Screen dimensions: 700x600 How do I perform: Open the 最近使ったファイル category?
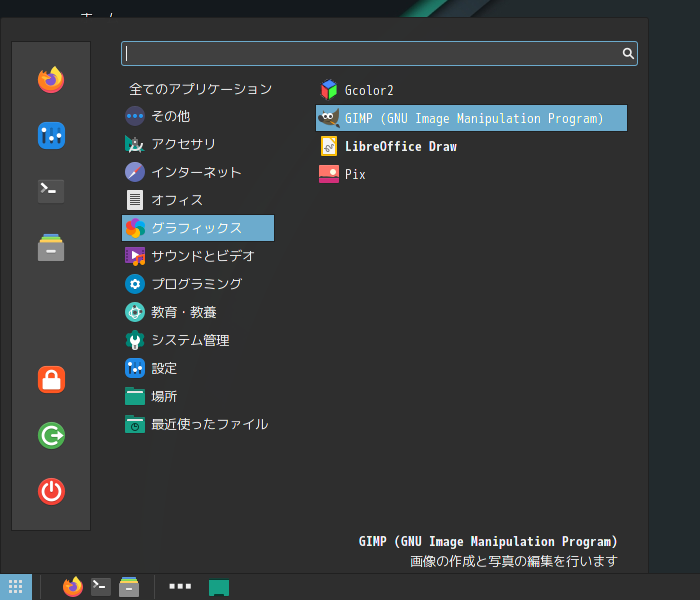(x=198, y=424)
